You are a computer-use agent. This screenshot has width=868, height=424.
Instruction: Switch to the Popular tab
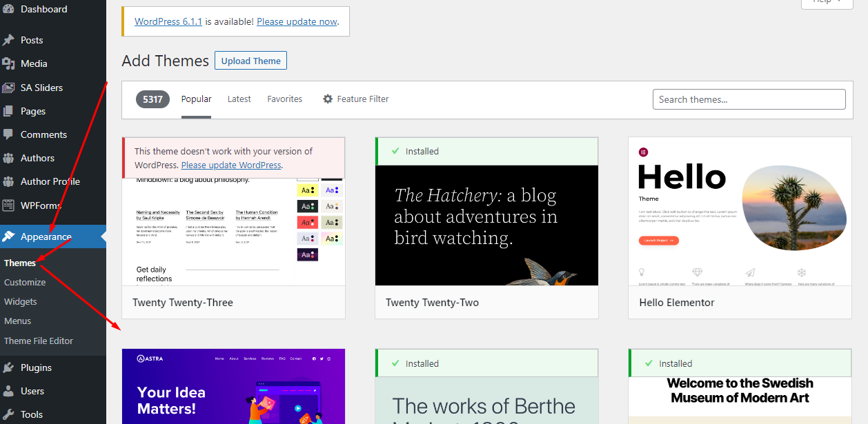(x=197, y=99)
